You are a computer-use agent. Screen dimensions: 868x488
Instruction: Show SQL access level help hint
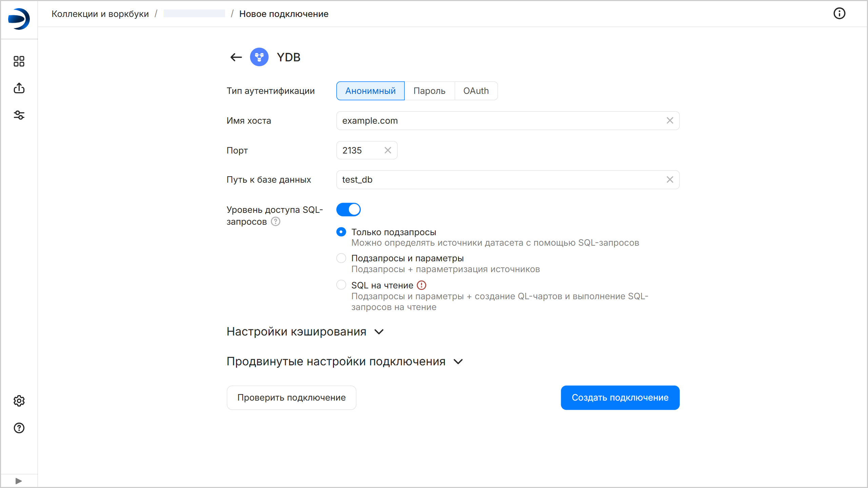[276, 222]
